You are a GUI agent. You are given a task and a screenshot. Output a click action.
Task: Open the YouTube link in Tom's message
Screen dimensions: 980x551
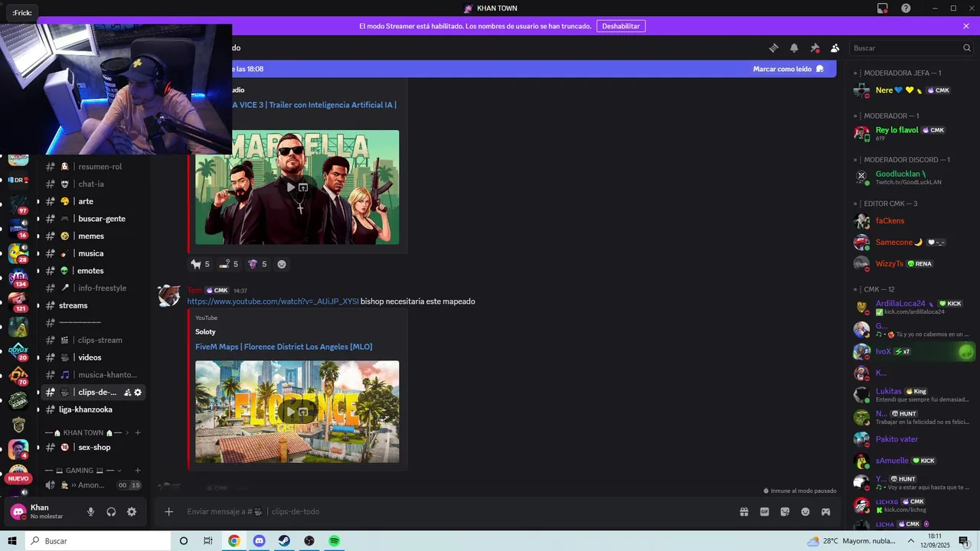(x=273, y=302)
